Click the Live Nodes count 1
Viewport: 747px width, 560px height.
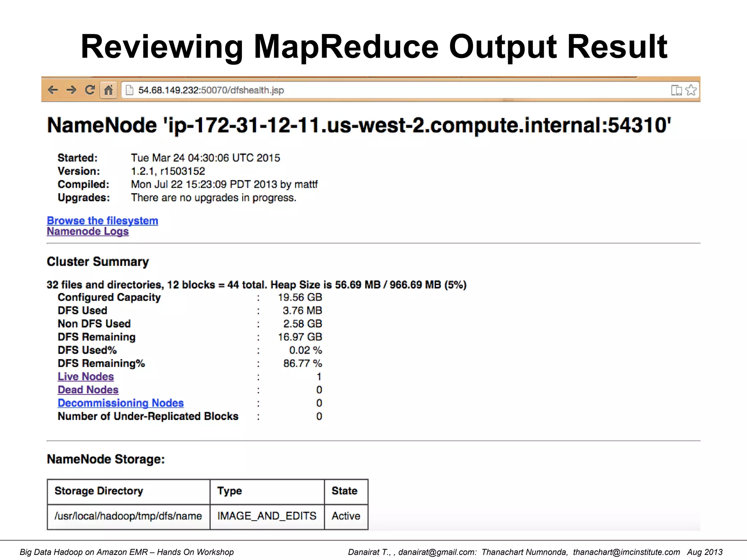[x=319, y=377]
